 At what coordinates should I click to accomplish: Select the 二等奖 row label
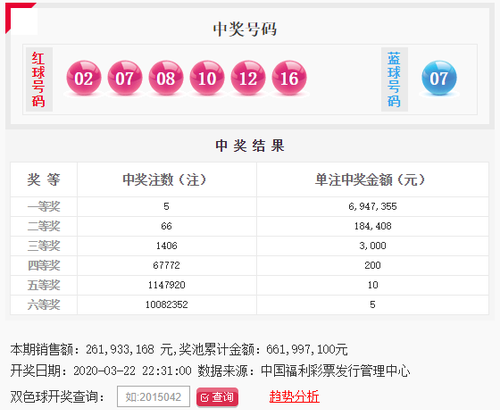[44, 226]
